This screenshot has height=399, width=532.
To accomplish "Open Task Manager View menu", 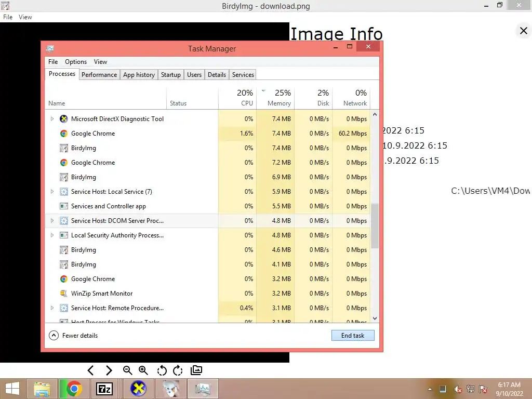I will click(100, 62).
